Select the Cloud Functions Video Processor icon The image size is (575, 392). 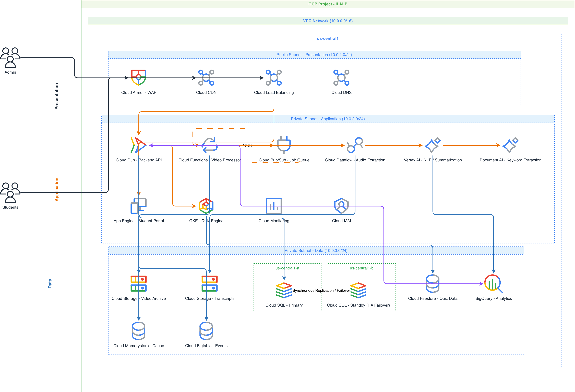click(210, 145)
